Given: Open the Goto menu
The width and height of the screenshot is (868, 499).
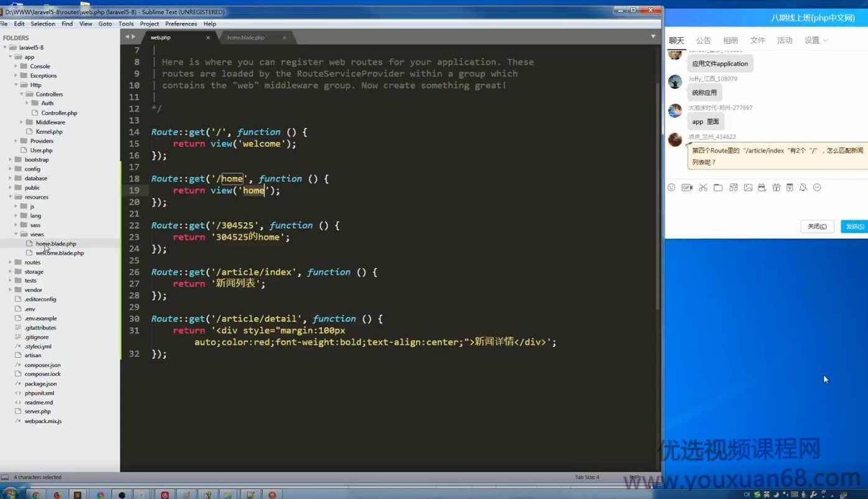Looking at the screenshot, I should point(105,24).
